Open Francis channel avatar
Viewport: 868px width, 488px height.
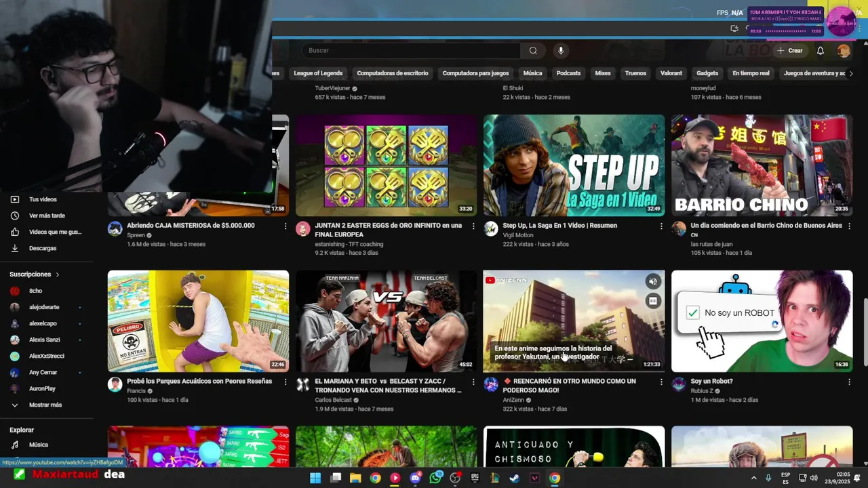coord(115,385)
